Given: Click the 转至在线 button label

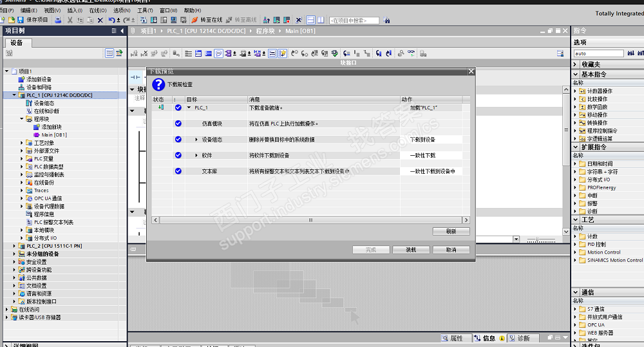Looking at the screenshot, I should (x=211, y=20).
